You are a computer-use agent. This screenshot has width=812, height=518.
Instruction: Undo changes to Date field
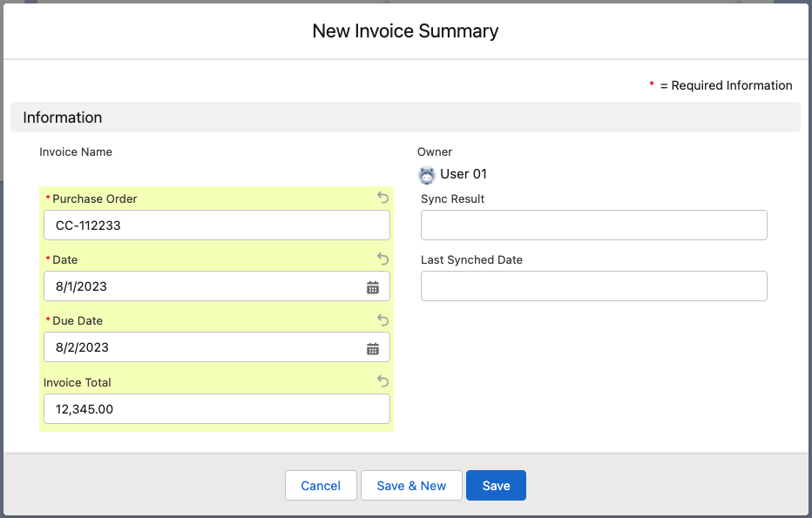pos(382,259)
